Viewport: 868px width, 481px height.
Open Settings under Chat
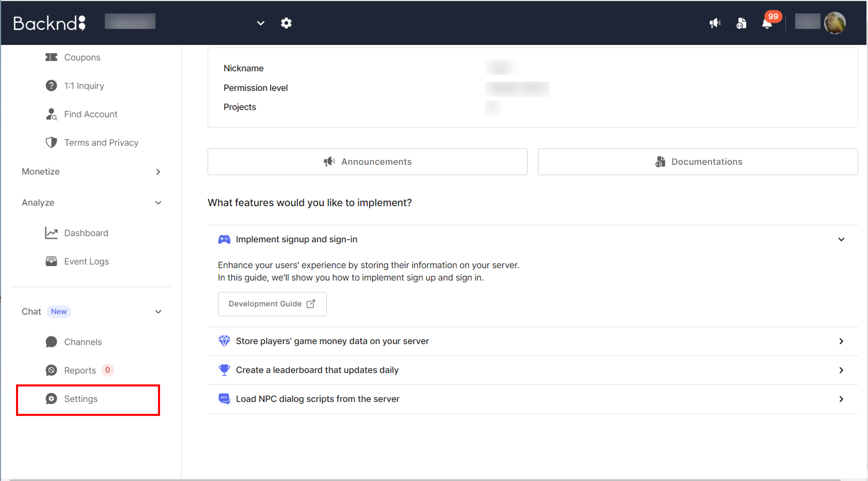[x=81, y=399]
